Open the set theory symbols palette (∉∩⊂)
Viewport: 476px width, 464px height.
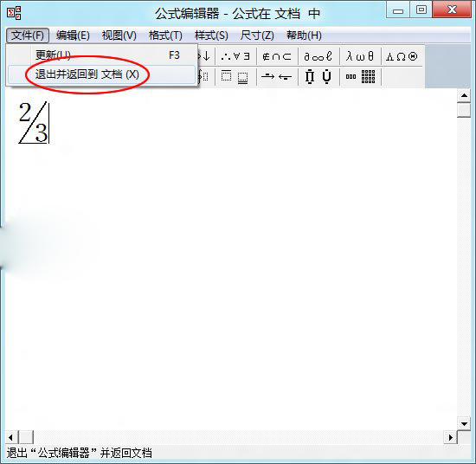coord(277,56)
